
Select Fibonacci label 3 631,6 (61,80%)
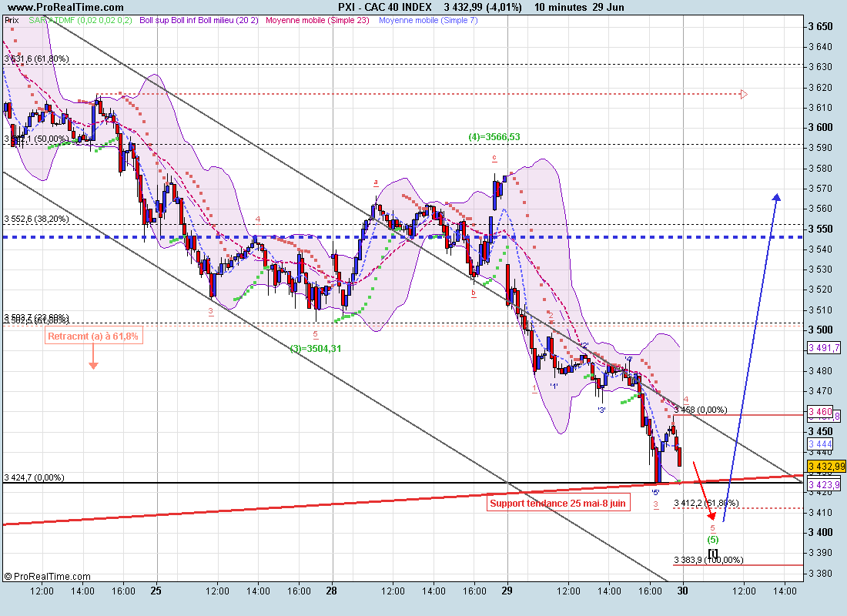point(36,59)
